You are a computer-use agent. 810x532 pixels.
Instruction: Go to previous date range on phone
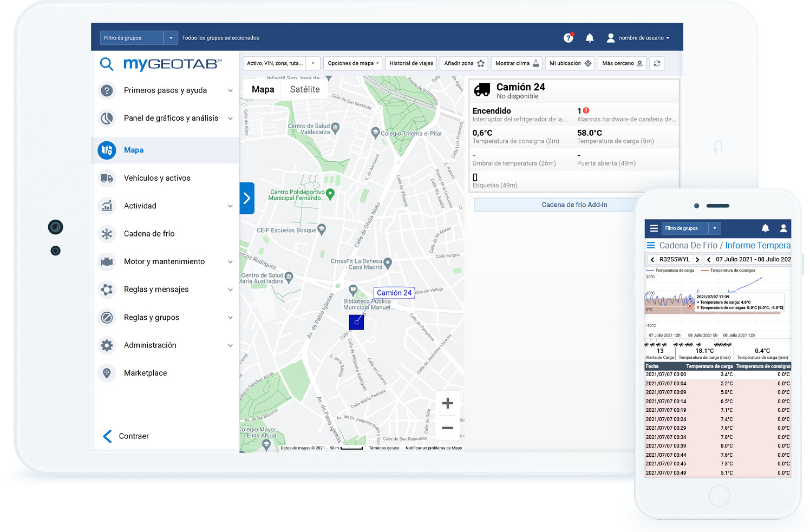709,259
